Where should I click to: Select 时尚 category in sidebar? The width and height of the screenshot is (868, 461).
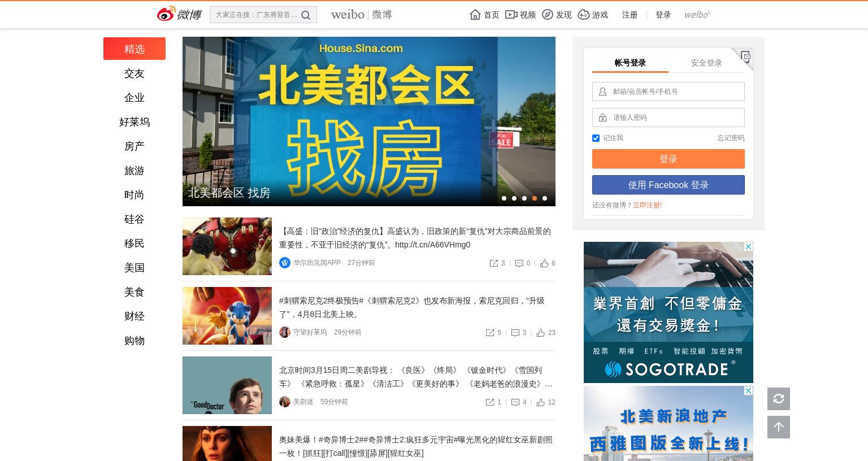pyautogui.click(x=134, y=195)
